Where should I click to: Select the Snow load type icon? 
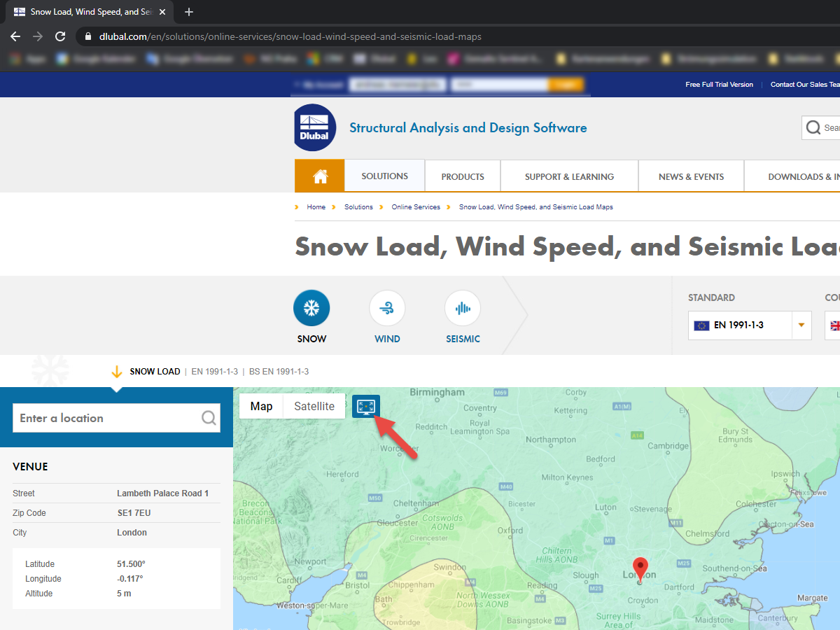point(311,308)
